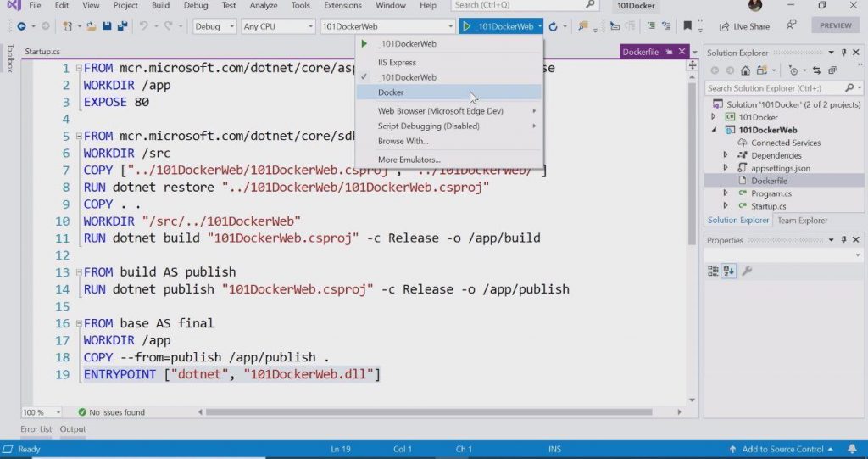The height and width of the screenshot is (459, 868).
Task: Expand the 101Docker project node
Action: pyautogui.click(x=713, y=117)
